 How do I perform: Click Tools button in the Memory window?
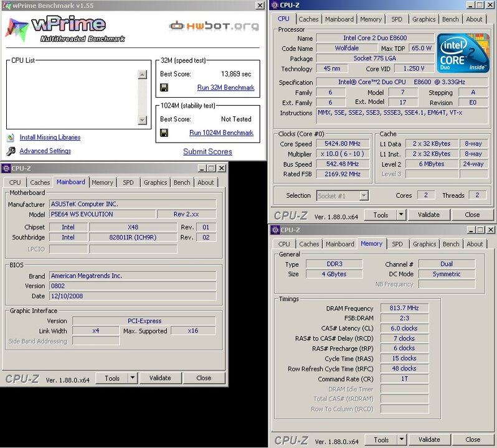(381, 440)
